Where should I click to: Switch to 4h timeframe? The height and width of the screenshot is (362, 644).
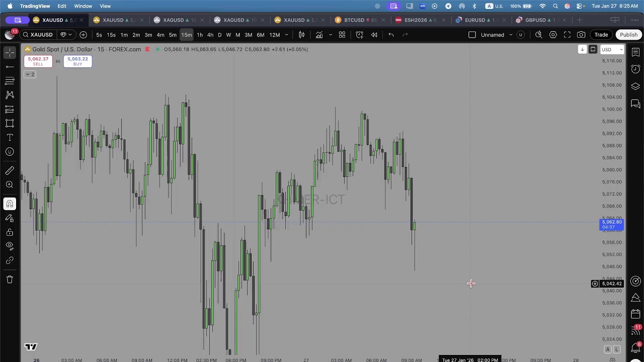[x=210, y=35]
